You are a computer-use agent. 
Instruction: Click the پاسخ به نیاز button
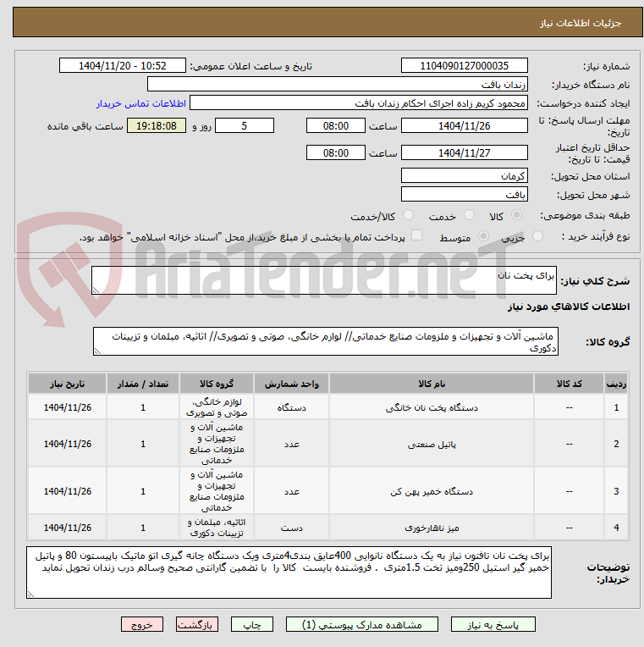click(x=493, y=625)
